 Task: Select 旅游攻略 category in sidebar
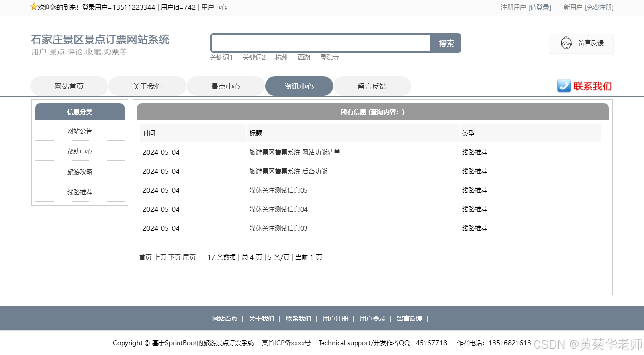click(80, 172)
